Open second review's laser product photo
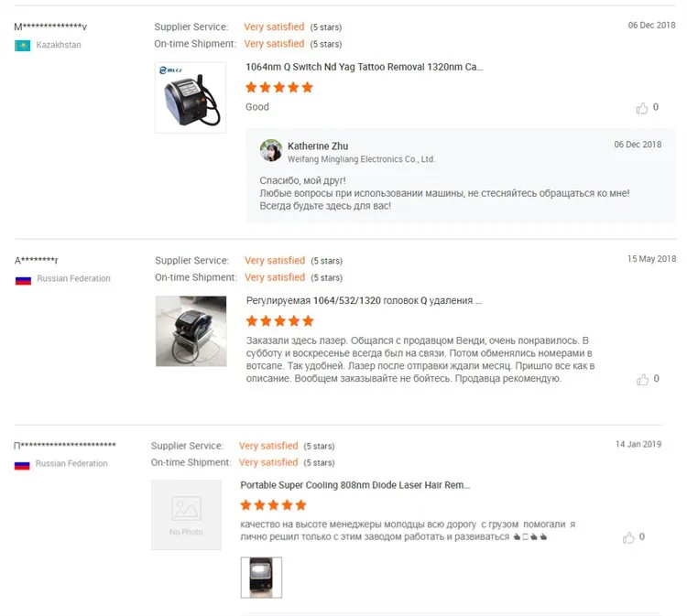The height and width of the screenshot is (616, 687). (x=191, y=331)
